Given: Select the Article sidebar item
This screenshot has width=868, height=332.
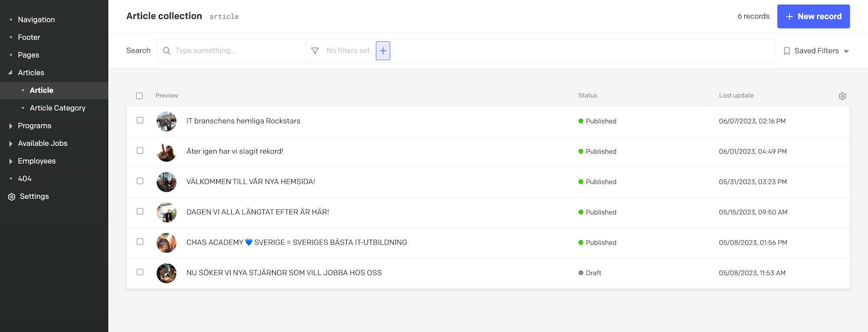Looking at the screenshot, I should [42, 90].
